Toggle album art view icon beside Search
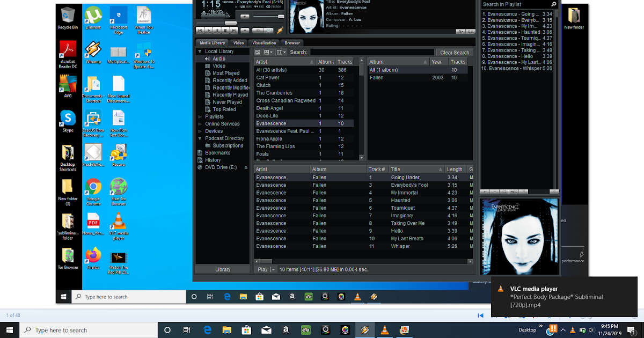644x338 pixels. [258, 53]
